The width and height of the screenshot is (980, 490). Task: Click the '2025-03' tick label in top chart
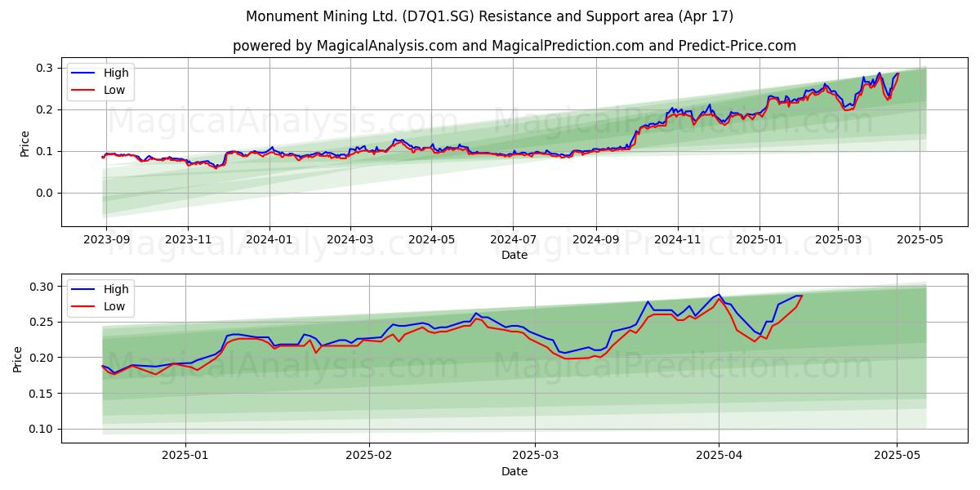(x=838, y=239)
